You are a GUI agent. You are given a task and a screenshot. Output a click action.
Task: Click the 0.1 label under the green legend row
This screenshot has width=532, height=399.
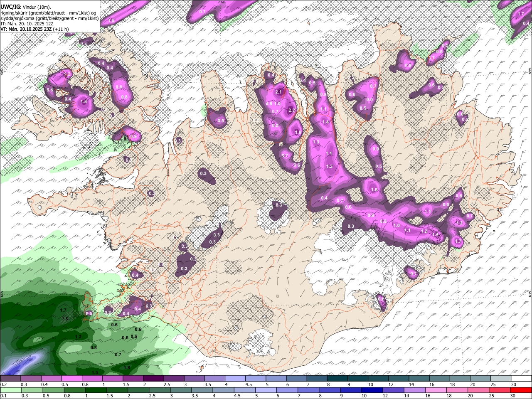coord(3,396)
